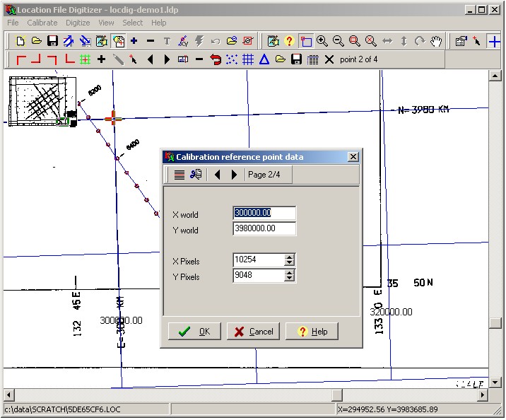Click the overview map thumbnail
Viewport: 506px width, 420px height.
[x=42, y=101]
